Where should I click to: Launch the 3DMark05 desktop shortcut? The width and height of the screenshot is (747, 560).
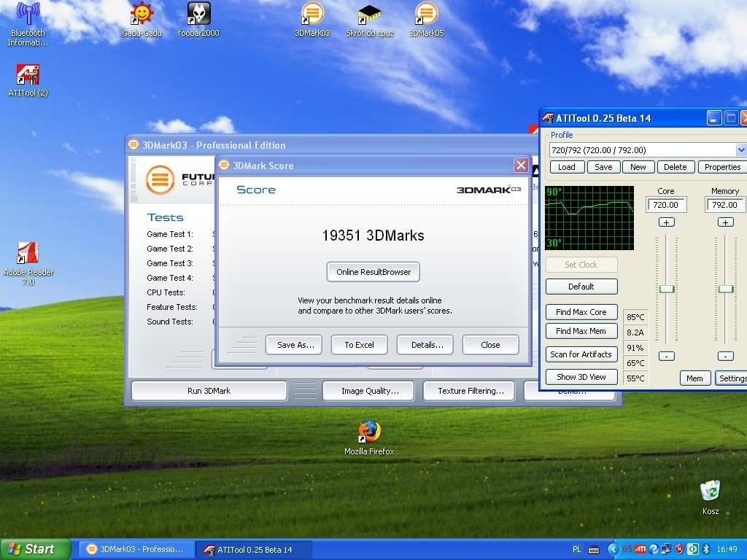[x=426, y=20]
